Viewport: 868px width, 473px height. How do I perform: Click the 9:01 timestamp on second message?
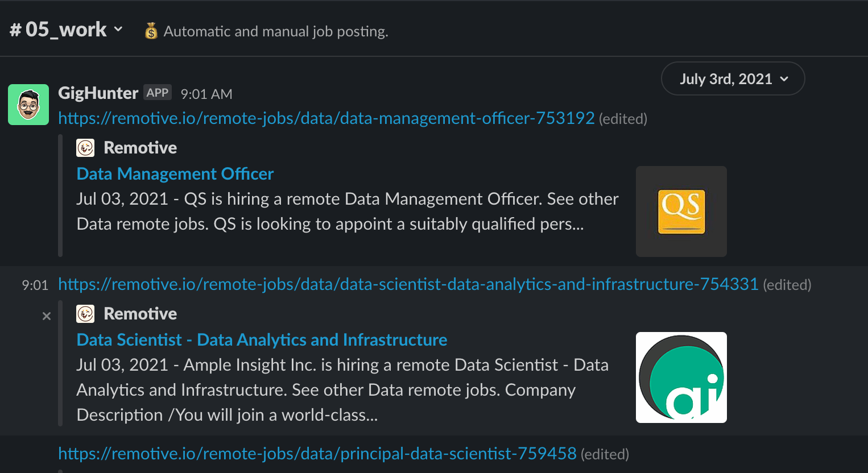(x=35, y=285)
